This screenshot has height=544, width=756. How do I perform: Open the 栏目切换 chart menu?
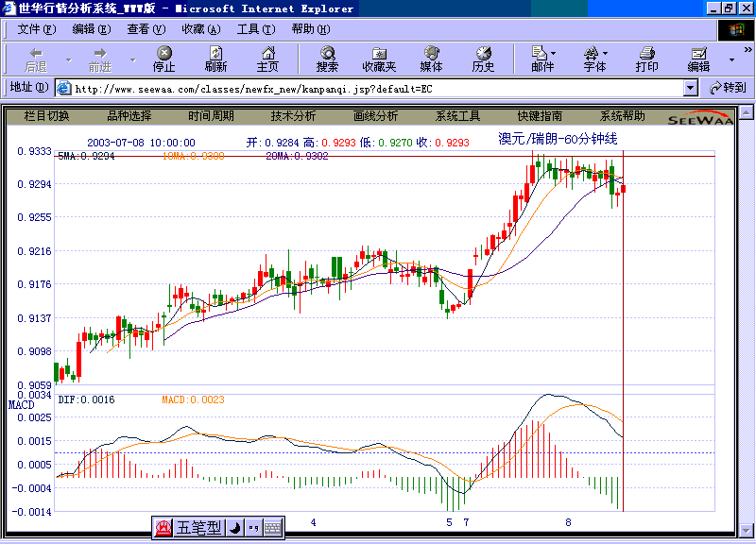click(x=46, y=116)
